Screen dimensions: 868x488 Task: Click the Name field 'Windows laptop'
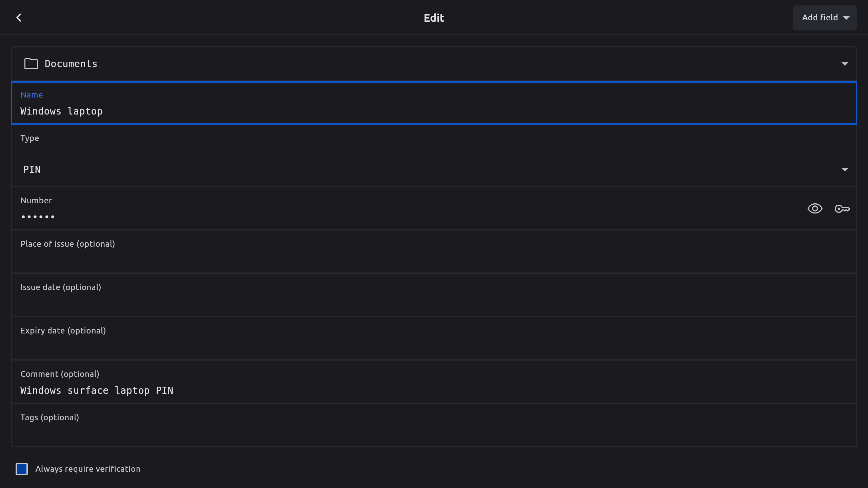434,111
